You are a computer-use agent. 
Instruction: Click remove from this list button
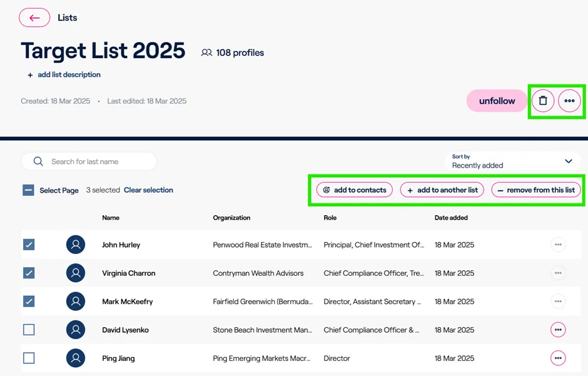pyautogui.click(x=536, y=190)
